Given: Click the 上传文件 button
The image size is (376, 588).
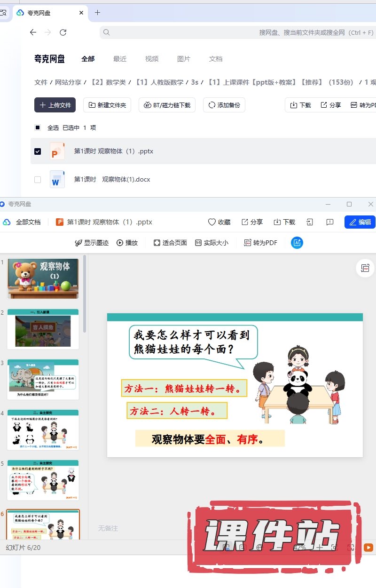Looking at the screenshot, I should [55, 105].
